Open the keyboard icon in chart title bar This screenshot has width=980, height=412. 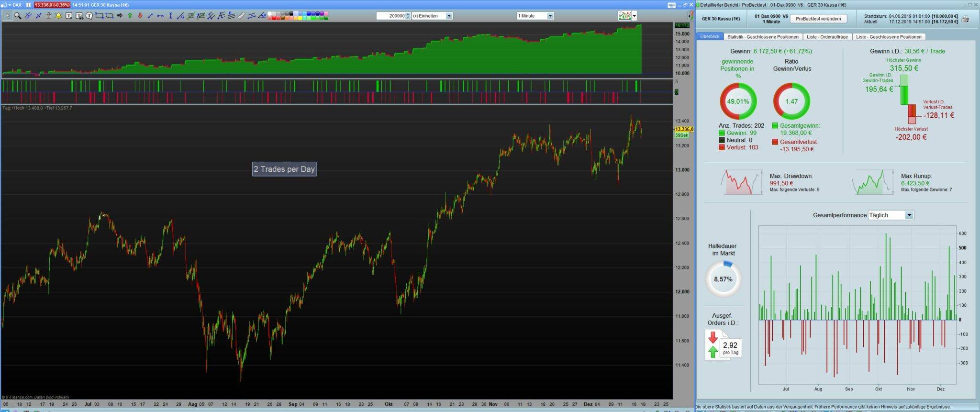point(671,5)
